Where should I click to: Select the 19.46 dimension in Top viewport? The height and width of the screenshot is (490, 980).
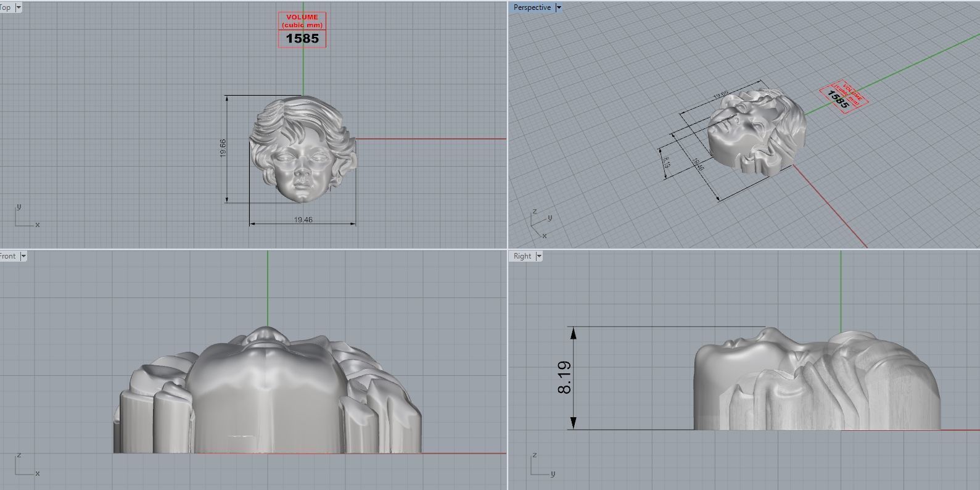coord(303,220)
